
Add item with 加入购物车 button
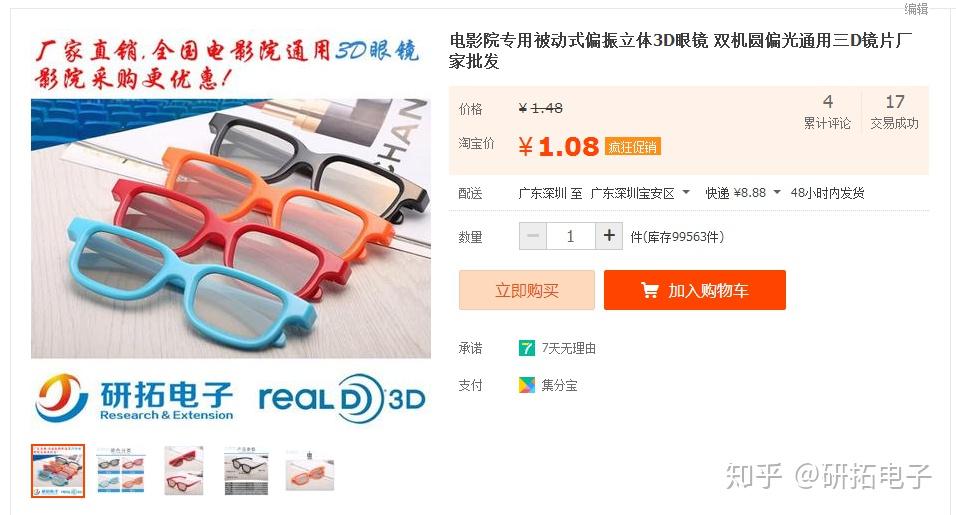[x=694, y=290]
